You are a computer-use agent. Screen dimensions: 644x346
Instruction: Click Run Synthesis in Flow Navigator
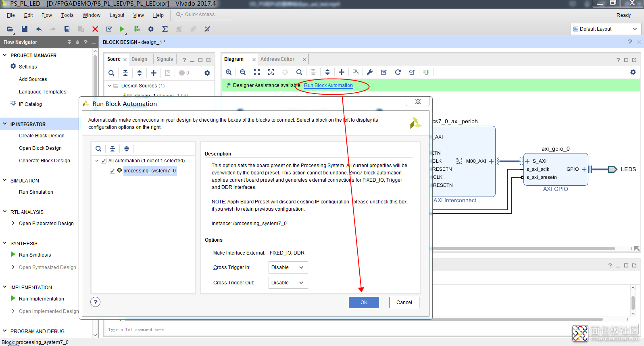click(35, 255)
